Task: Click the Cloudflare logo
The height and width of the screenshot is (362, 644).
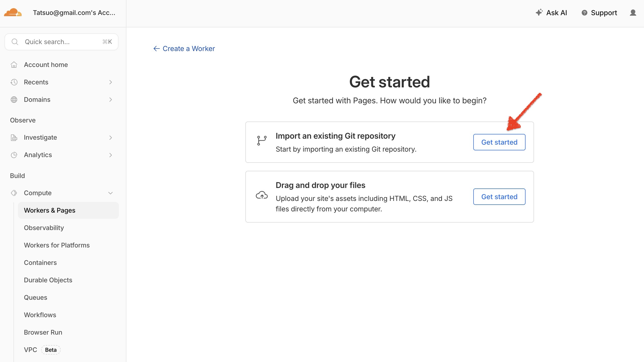Action: coord(13,12)
